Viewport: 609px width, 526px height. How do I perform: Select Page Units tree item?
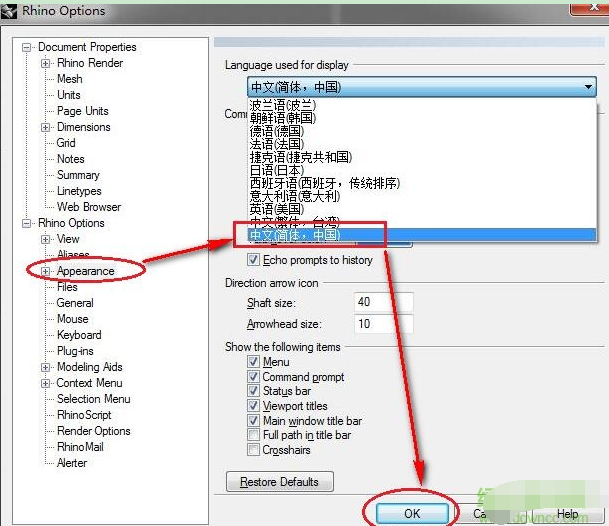coord(83,111)
